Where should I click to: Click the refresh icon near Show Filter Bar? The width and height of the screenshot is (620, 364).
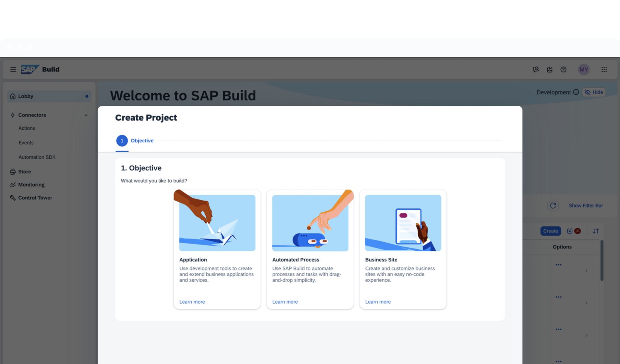pos(553,205)
